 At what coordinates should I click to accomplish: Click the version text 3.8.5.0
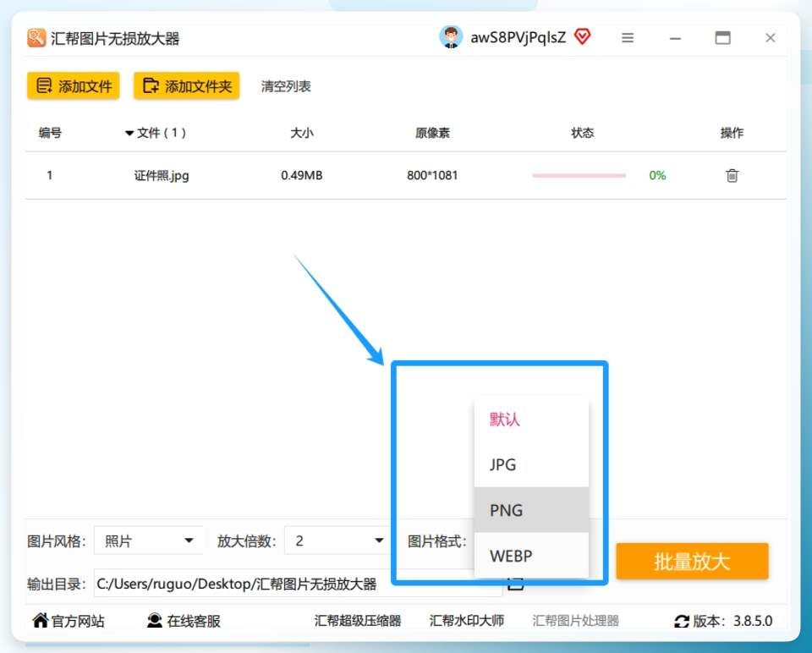(753, 621)
